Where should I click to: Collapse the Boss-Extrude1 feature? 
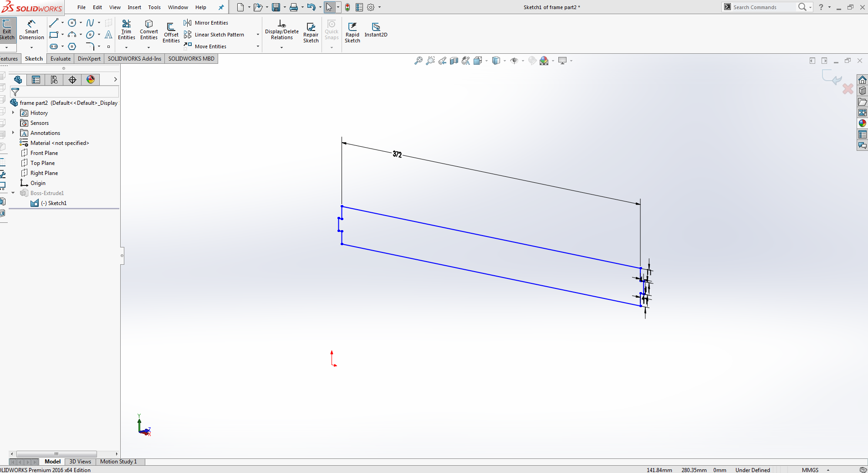tap(13, 193)
